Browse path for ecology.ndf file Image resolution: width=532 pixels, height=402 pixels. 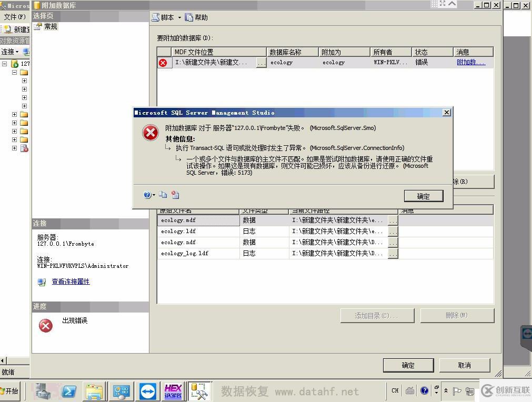[393, 243]
